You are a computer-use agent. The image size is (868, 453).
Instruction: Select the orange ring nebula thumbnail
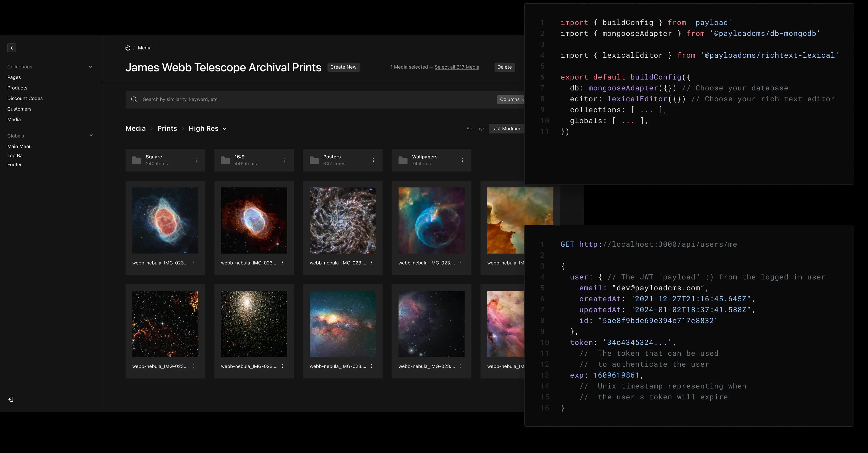[254, 221]
